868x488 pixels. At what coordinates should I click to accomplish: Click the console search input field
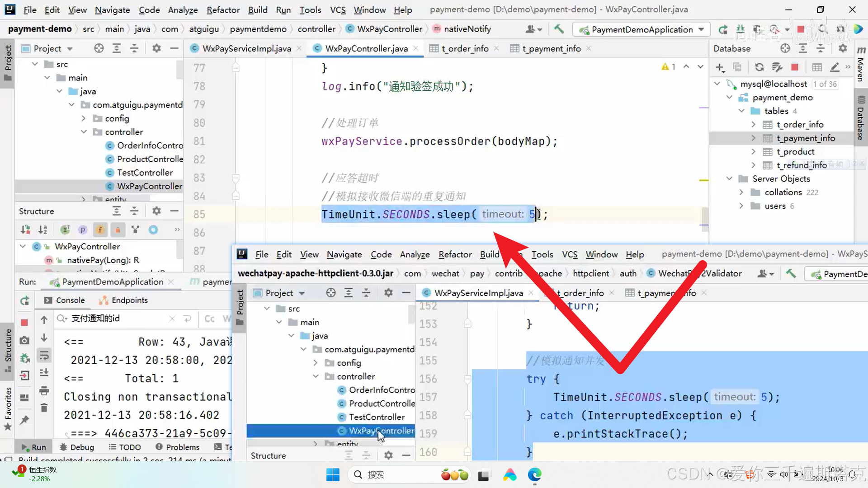118,319
